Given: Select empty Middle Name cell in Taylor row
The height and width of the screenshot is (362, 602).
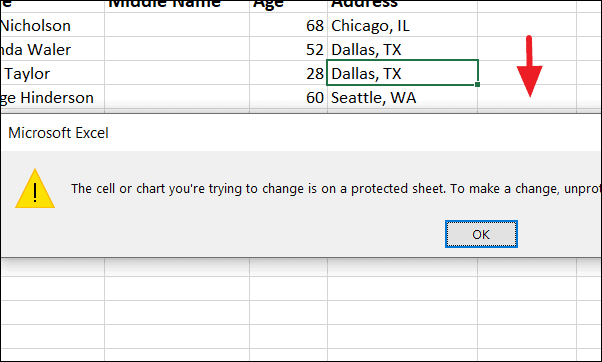Looking at the screenshot, I should [x=177, y=73].
